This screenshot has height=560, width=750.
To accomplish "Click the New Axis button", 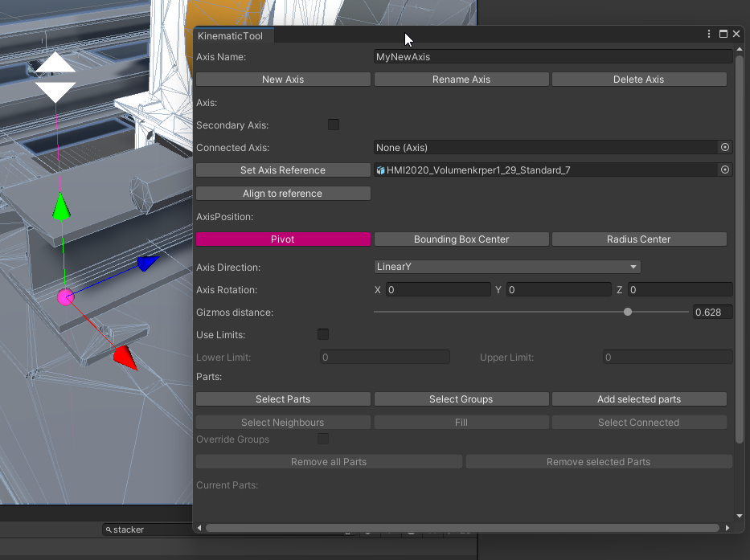I will 283,80.
